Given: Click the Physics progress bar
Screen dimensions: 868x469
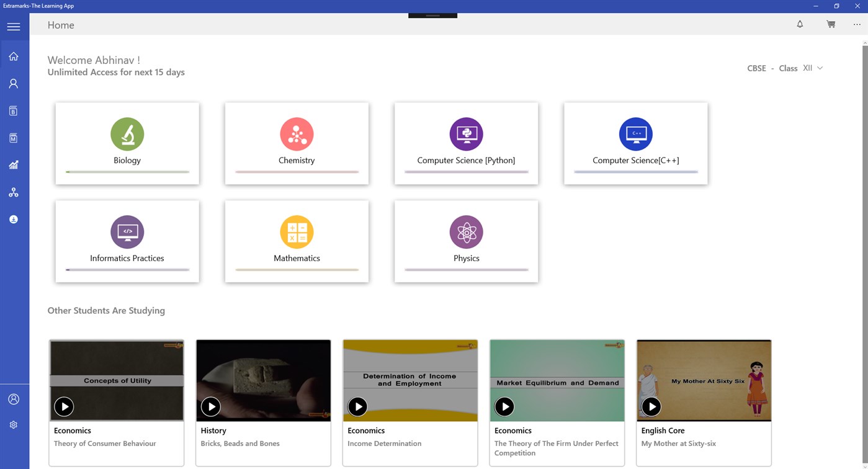Looking at the screenshot, I should tap(466, 270).
